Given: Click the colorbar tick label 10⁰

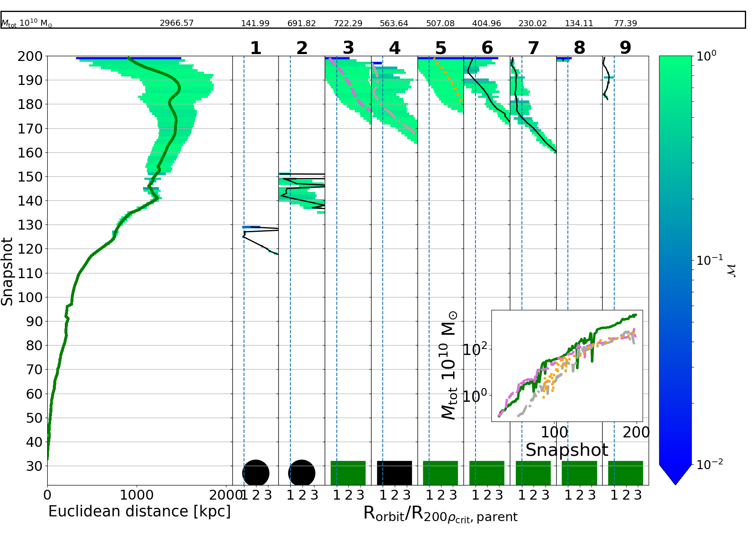Looking at the screenshot, I should click(706, 55).
